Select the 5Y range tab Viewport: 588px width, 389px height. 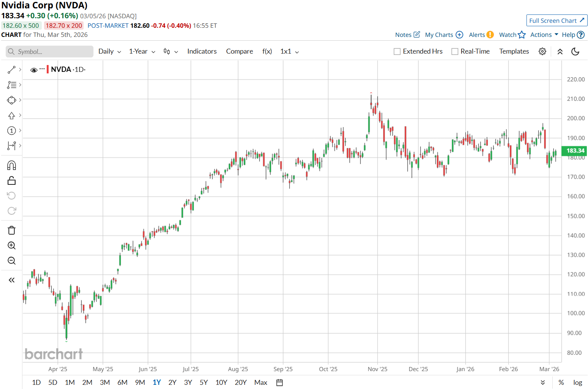coord(204,383)
